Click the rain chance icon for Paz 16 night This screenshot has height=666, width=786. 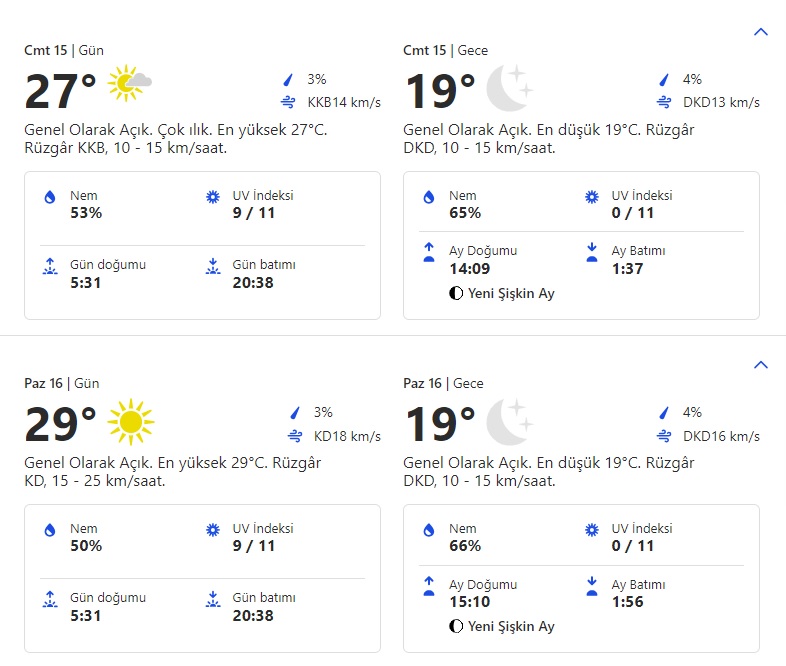tap(664, 412)
